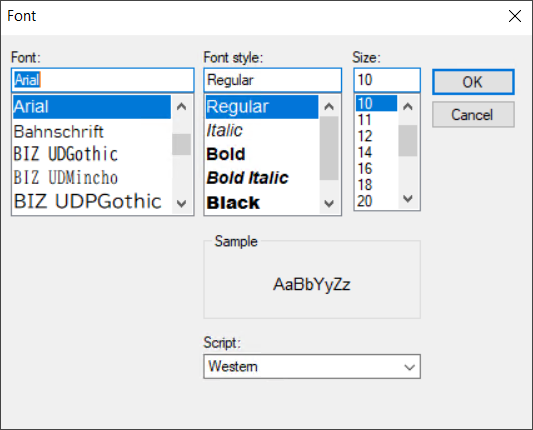Select size 18 in list
Screen dimensions: 533x430
376,185
